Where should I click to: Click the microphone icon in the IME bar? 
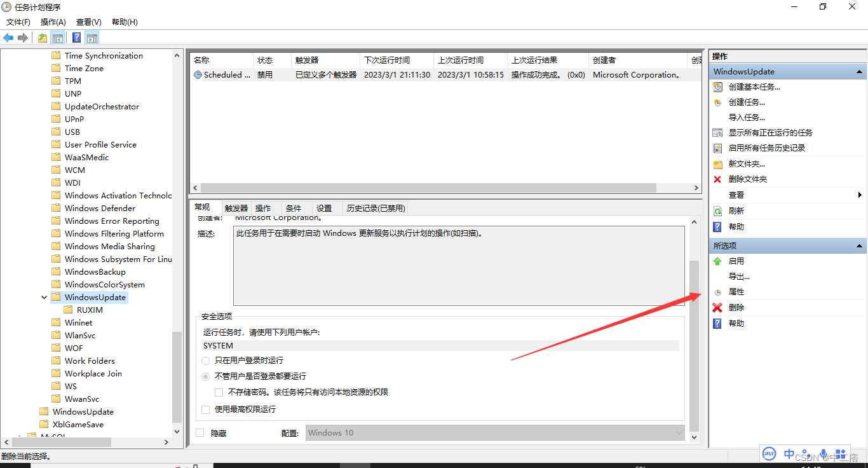point(824,454)
